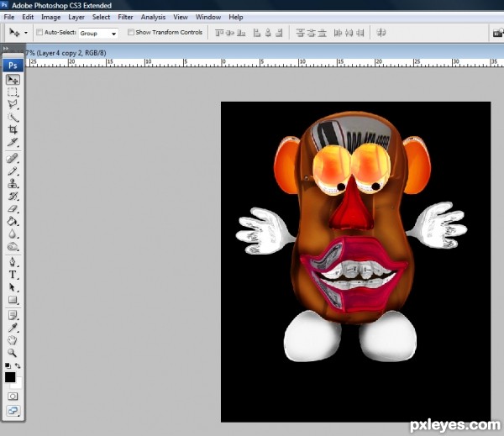The image size is (504, 436).
Task: Select the Horizontal Type tool
Action: point(13,275)
